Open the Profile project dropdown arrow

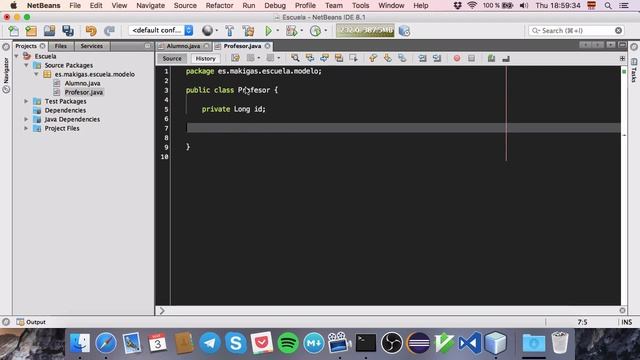click(325, 31)
